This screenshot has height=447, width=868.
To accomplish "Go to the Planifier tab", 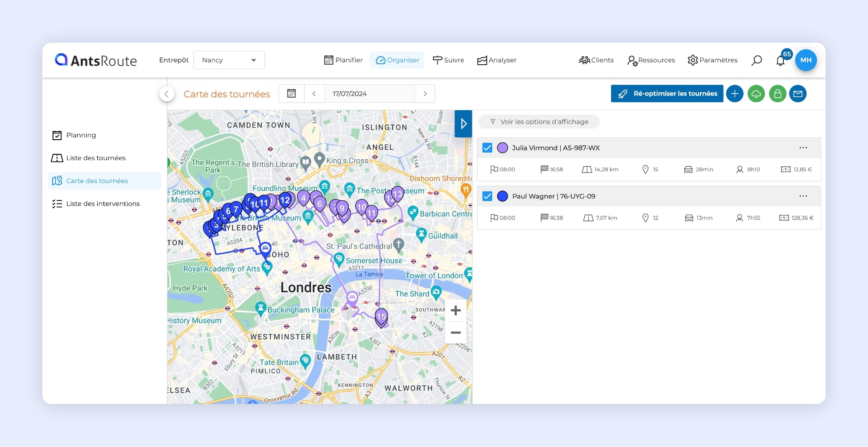I will pyautogui.click(x=343, y=60).
